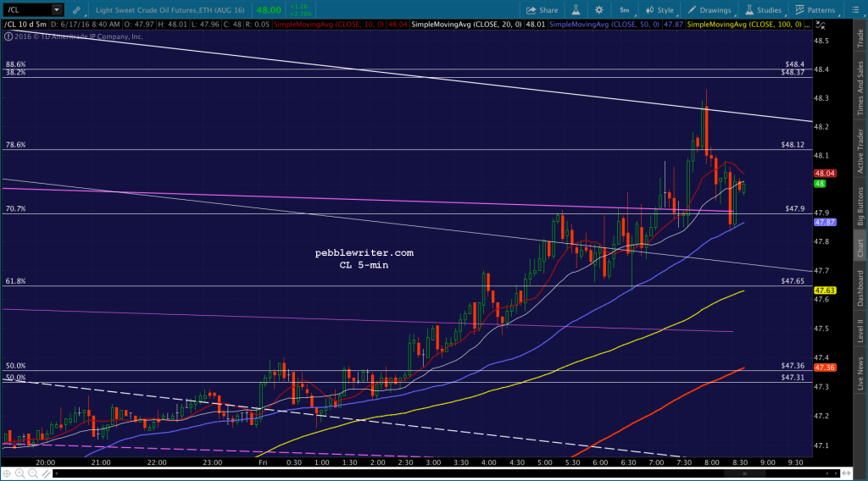Open the Trade sidebar tab
The width and height of the screenshot is (868, 481).
[860, 37]
